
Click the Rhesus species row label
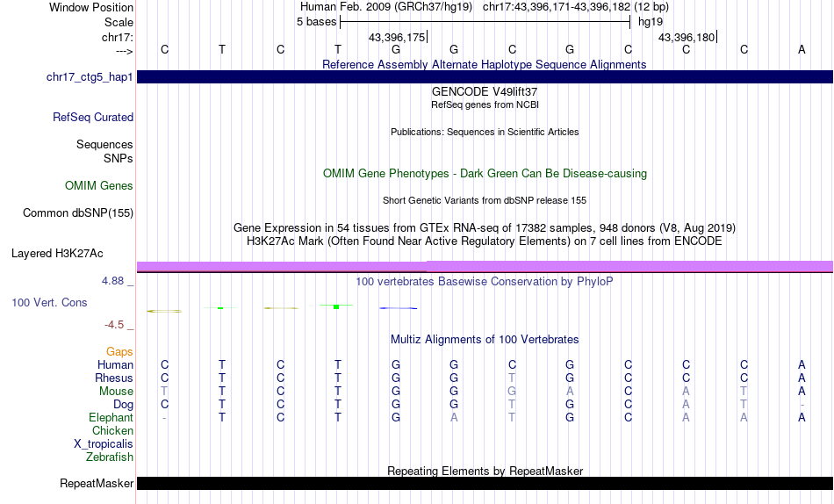pos(114,378)
